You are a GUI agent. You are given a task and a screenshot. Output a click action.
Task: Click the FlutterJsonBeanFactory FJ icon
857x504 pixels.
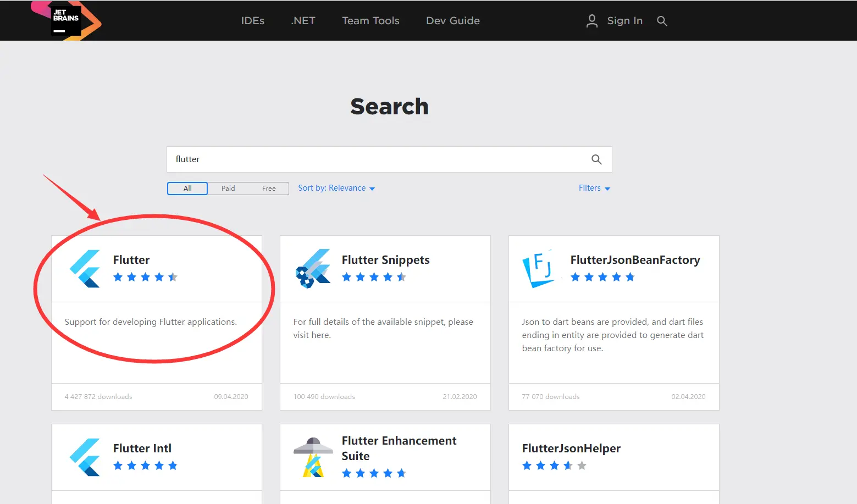coord(539,269)
